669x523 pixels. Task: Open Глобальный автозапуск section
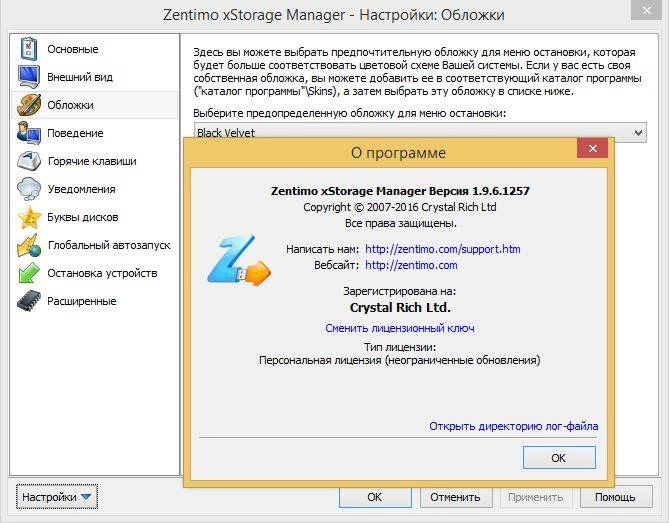click(109, 245)
